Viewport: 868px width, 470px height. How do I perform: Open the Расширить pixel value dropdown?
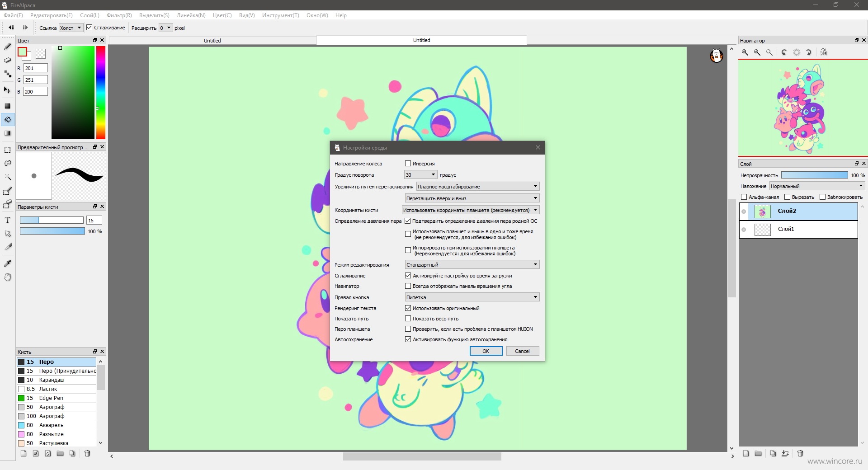click(x=165, y=28)
